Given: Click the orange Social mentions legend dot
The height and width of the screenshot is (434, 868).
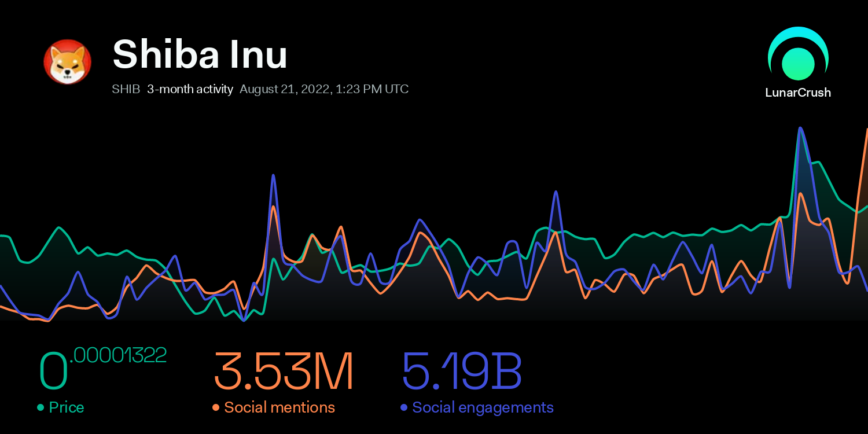Looking at the screenshot, I should (216, 407).
